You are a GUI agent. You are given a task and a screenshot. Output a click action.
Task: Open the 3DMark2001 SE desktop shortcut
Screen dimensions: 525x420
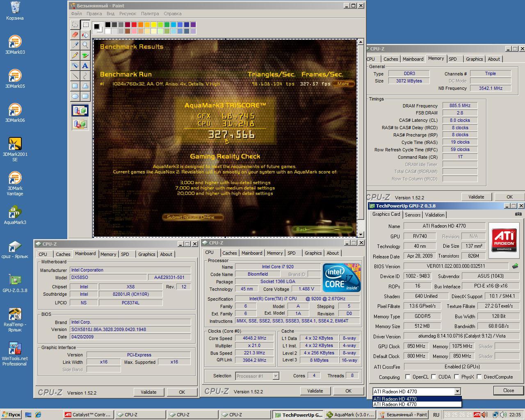[15, 149]
